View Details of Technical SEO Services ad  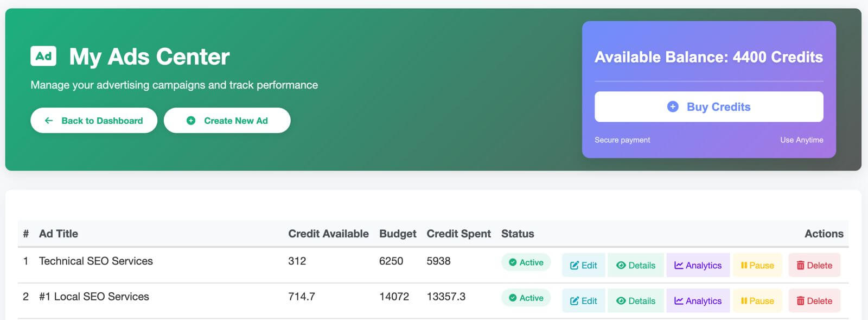(x=636, y=266)
